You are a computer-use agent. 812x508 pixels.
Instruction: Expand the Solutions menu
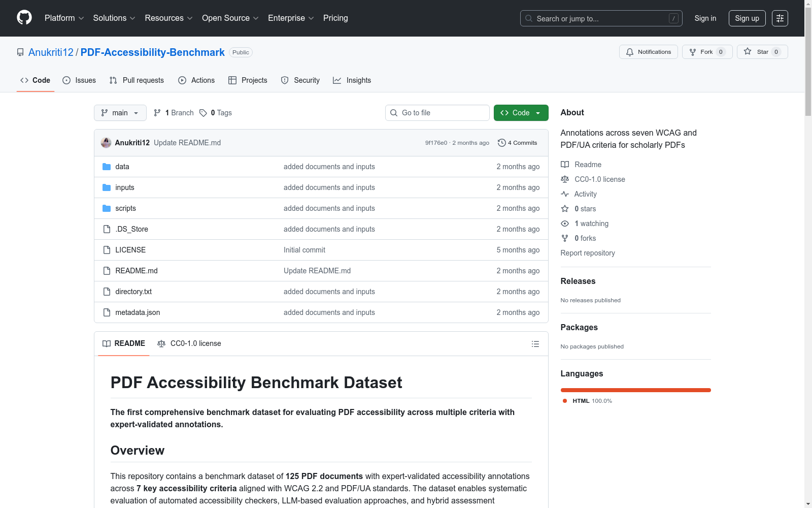click(x=114, y=18)
